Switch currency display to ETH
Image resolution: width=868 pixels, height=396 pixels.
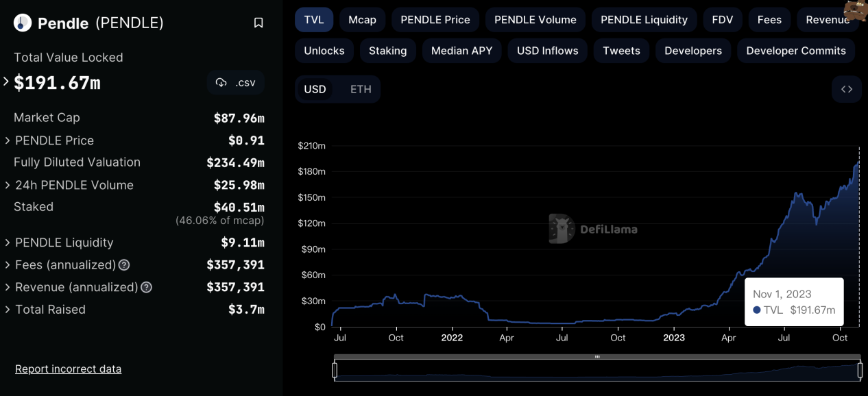(360, 89)
